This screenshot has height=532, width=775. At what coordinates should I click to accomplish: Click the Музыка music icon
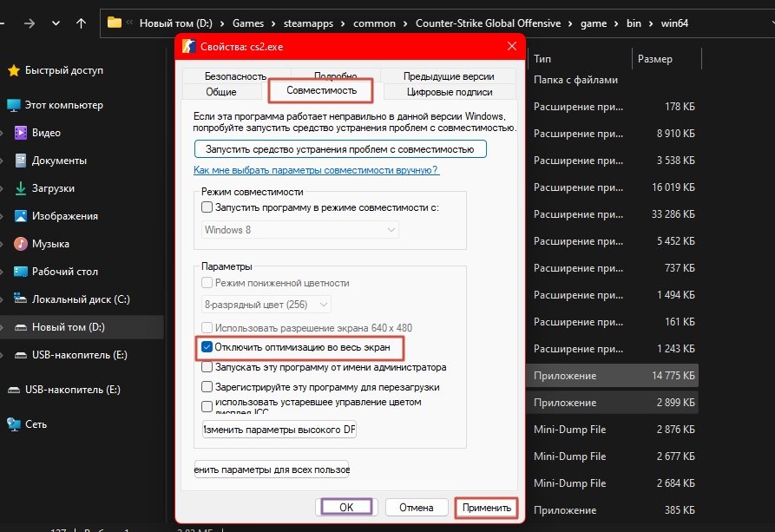[x=20, y=244]
